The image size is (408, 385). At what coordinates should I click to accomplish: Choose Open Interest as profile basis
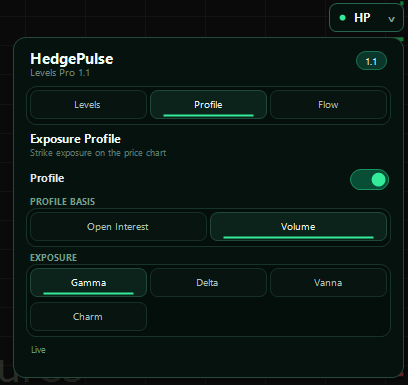[x=118, y=227]
